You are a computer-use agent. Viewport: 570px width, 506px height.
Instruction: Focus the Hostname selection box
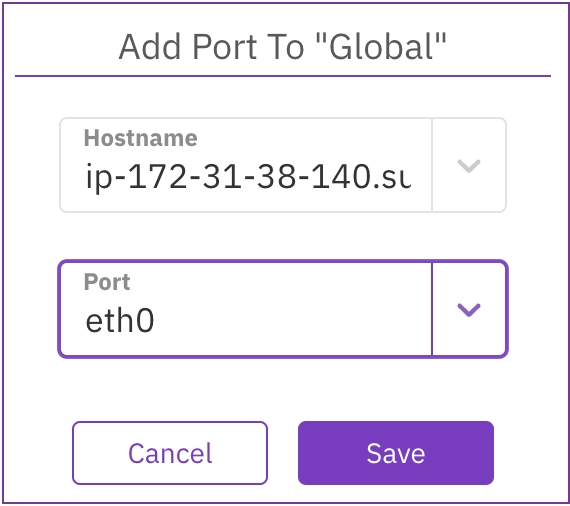point(283,165)
